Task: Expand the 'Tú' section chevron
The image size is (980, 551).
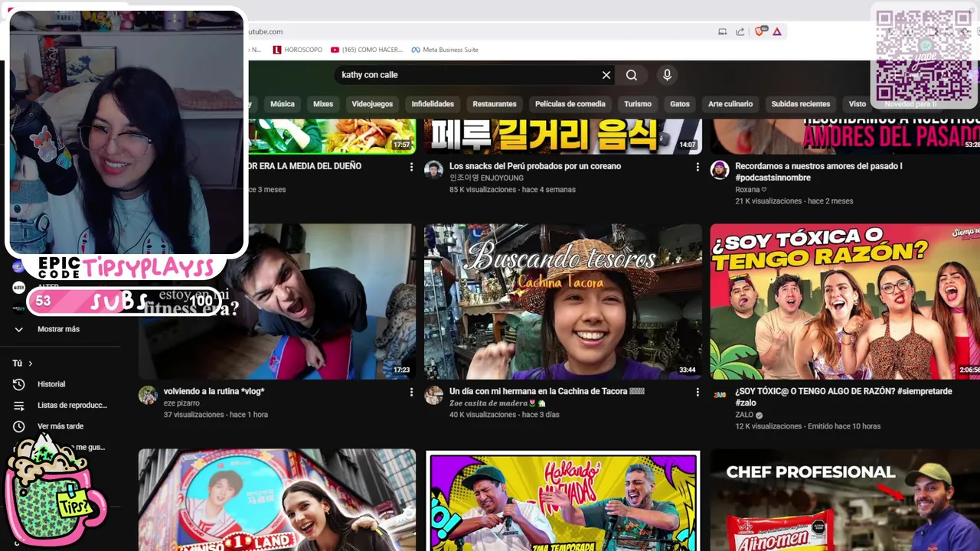Action: (31, 364)
